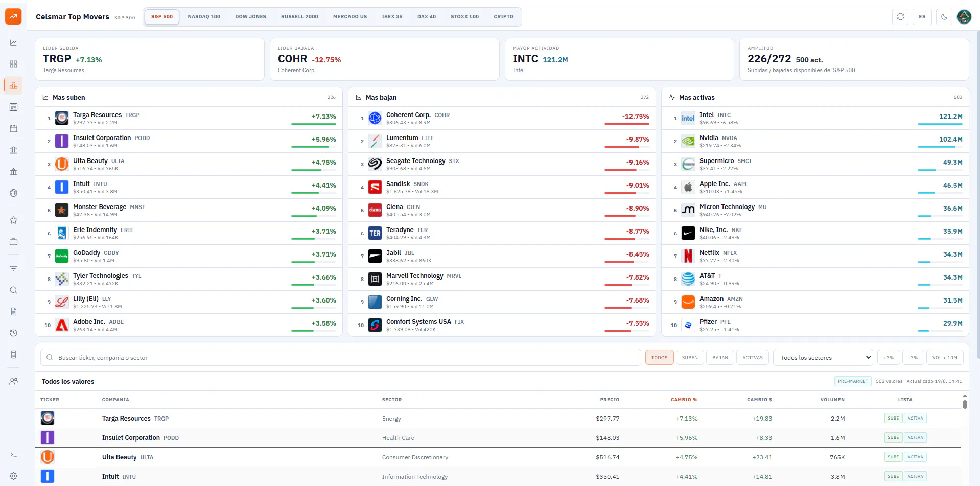Click the table's vertical scrollbar thumb
Viewport: 980px width, 486px height.
pos(965,404)
